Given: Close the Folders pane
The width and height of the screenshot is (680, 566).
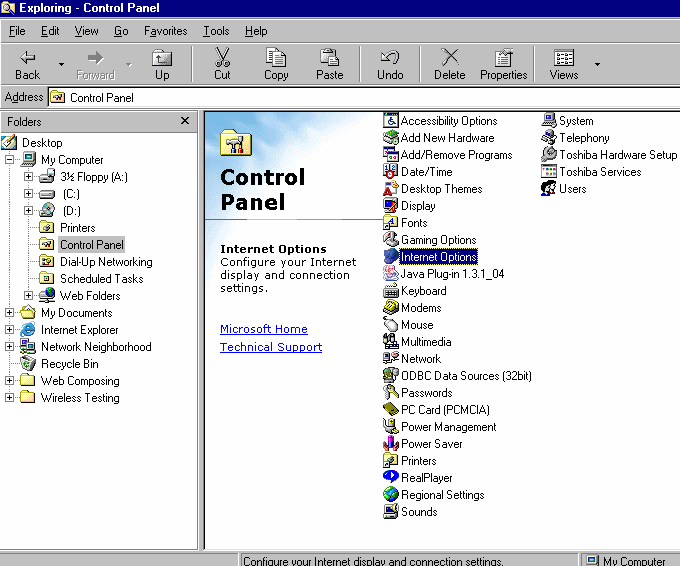Looking at the screenshot, I should point(185,121).
